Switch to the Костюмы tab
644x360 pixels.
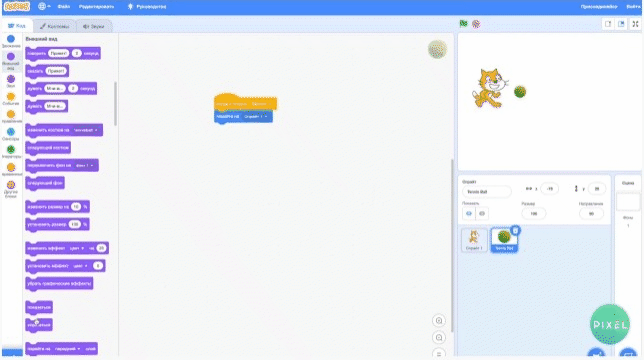tap(55, 26)
